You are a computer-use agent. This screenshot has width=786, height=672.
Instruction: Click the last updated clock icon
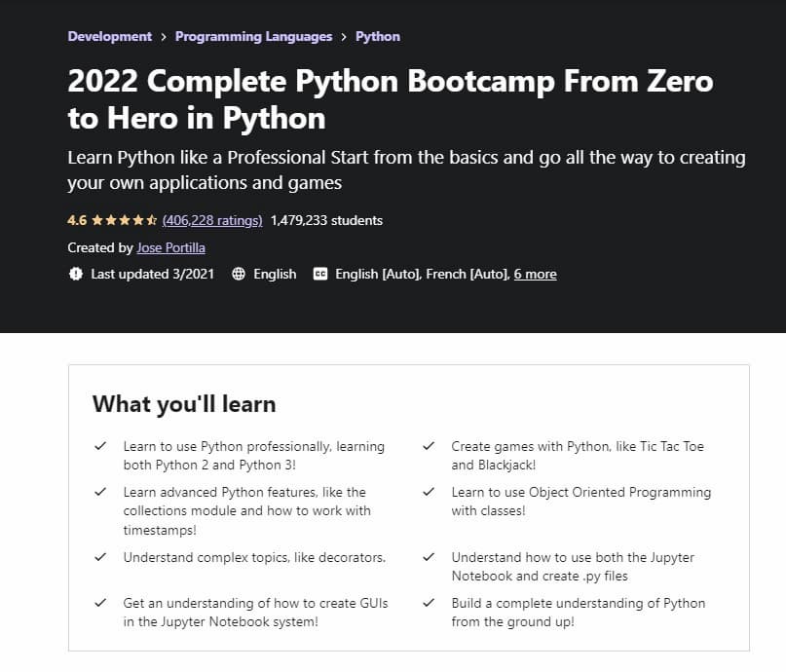76,274
